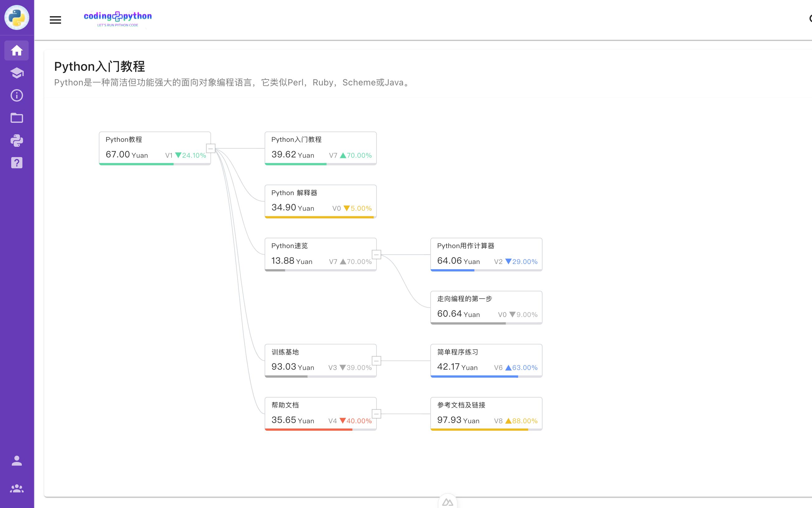Image resolution: width=812 pixels, height=508 pixels.
Task: Click the yellow 5.00% decrease indicator
Action: coord(358,208)
